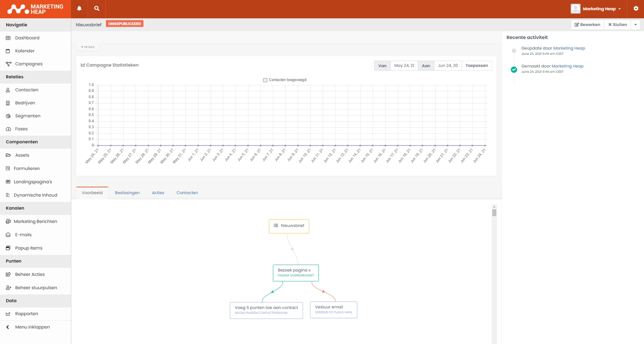Click the E-mails envelope icon
This screenshot has width=644, height=344.
click(x=8, y=235)
